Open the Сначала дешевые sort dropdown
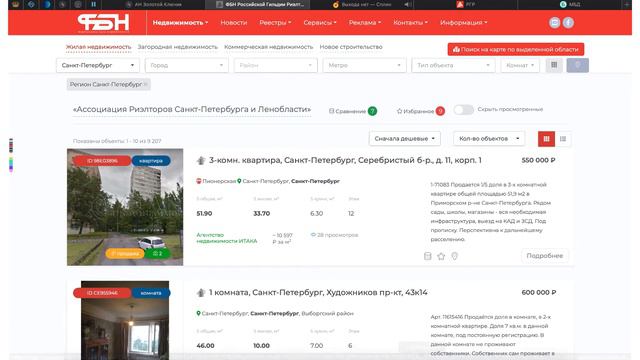This screenshot has height=360, width=640. click(404, 139)
